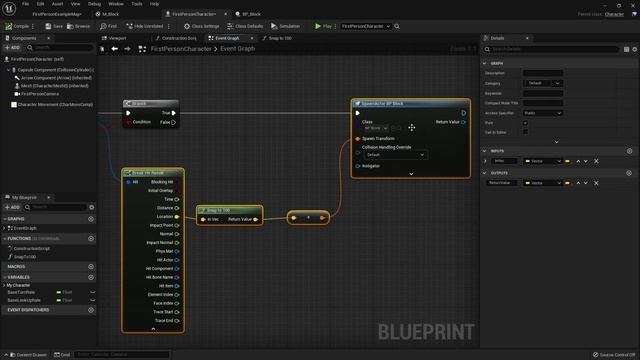Select the SnapTo100 function

(24, 257)
